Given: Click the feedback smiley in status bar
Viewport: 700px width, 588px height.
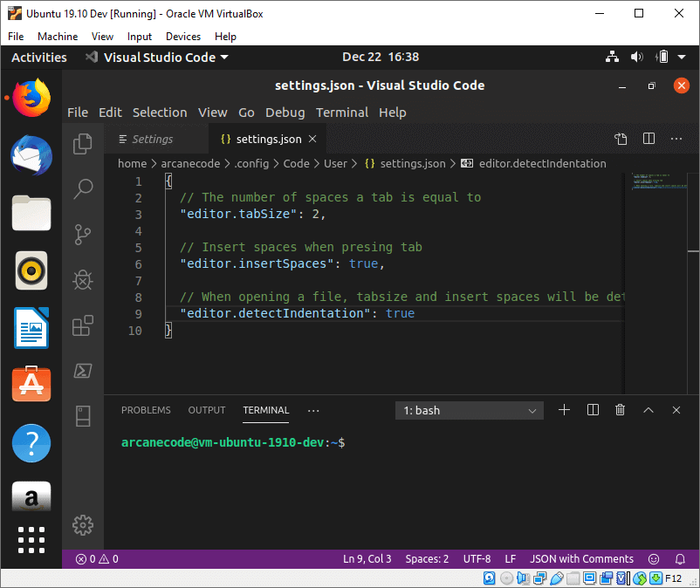Looking at the screenshot, I should 654,559.
